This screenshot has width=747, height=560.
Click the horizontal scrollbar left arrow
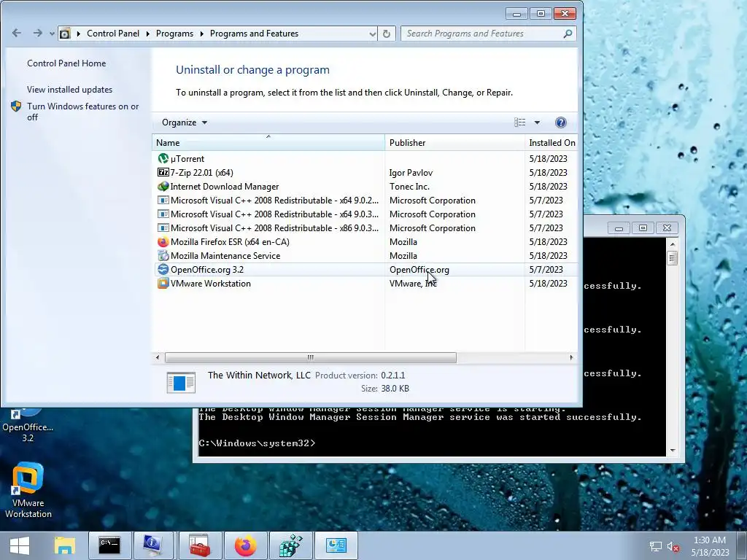(x=158, y=357)
